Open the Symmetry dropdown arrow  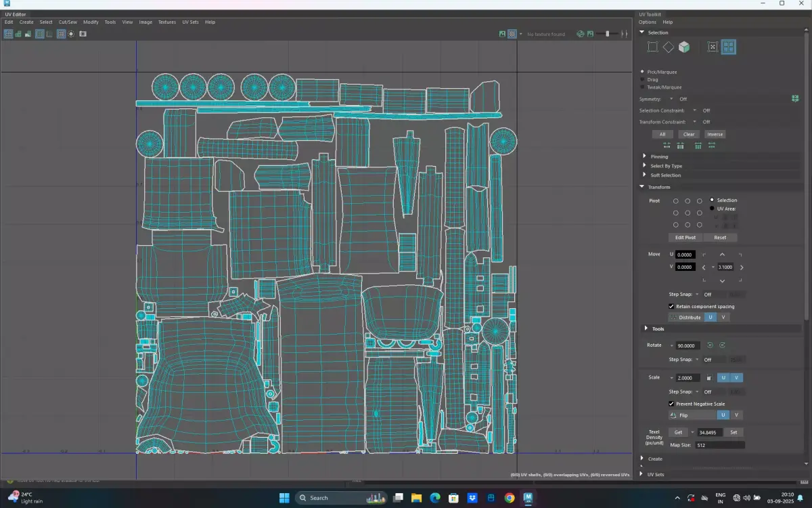point(671,99)
